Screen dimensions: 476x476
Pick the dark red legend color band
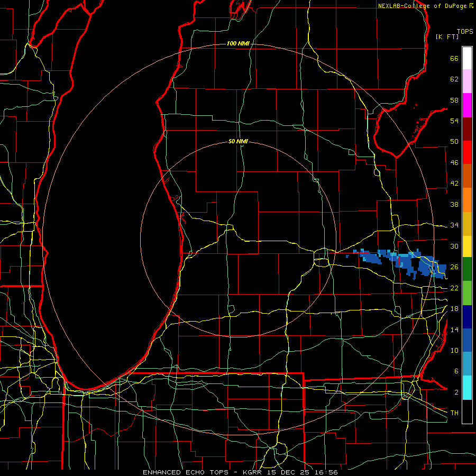click(x=467, y=129)
